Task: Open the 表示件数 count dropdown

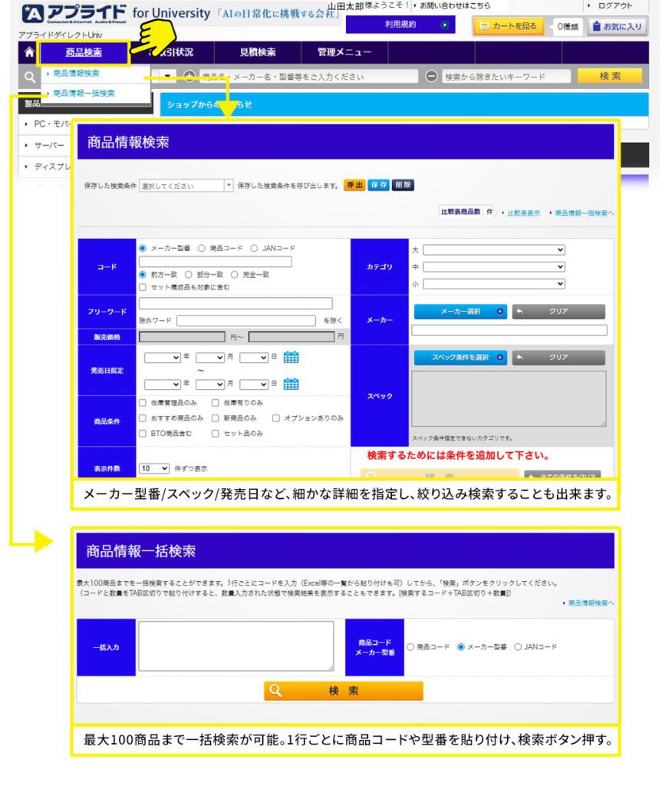Action: tap(154, 468)
